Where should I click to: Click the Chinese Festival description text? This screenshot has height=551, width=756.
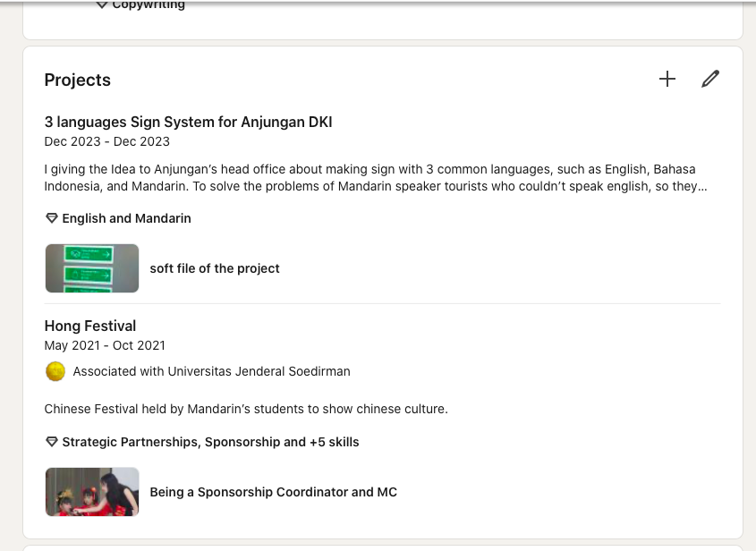pyautogui.click(x=246, y=410)
